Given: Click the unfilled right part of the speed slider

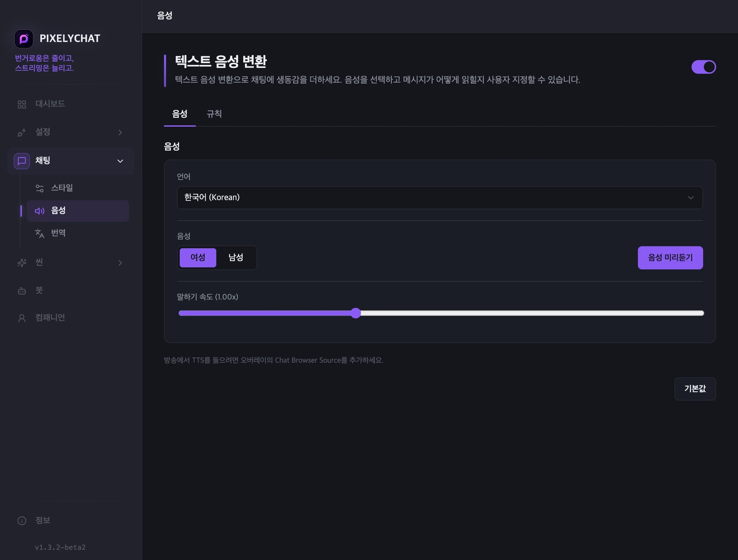Looking at the screenshot, I should coord(532,313).
